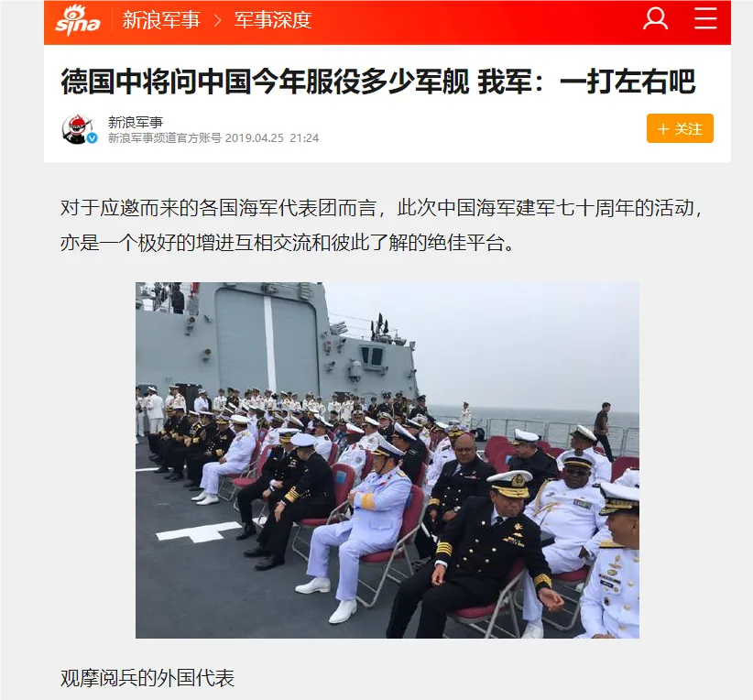753x700 pixels.
Task: Open the user account profile icon
Action: (x=656, y=18)
